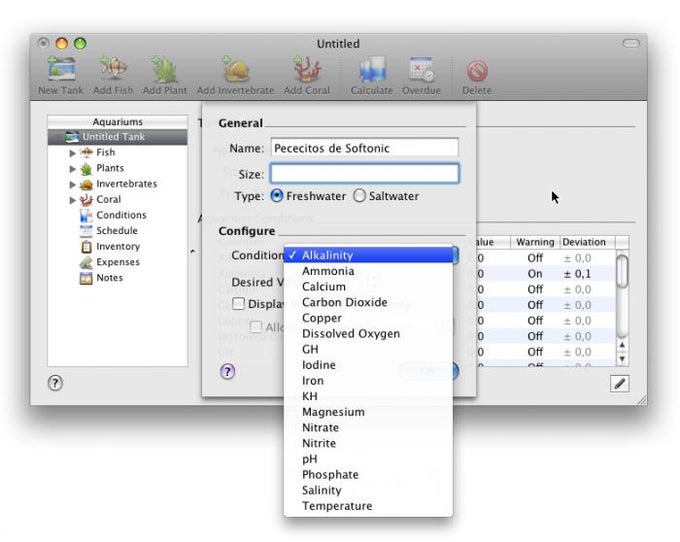Click the Untitled Tank aquarium icon

tap(72, 137)
